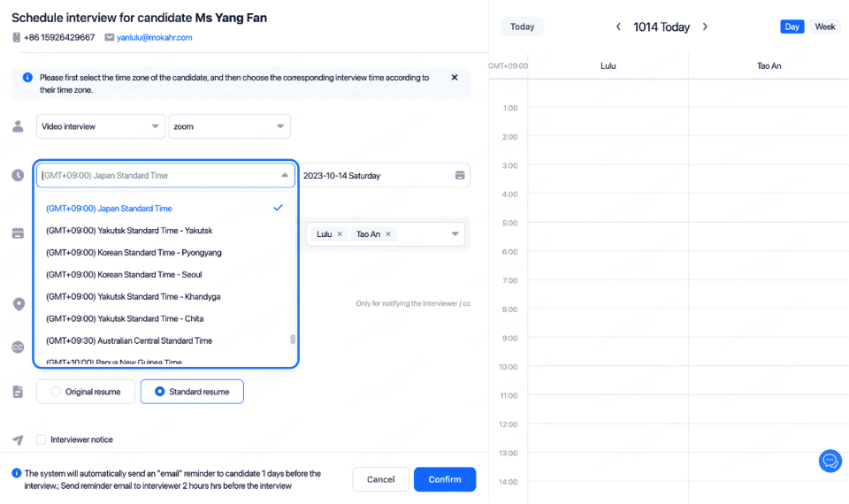849x504 pixels.
Task: Click the resume document icon
Action: pos(18,392)
